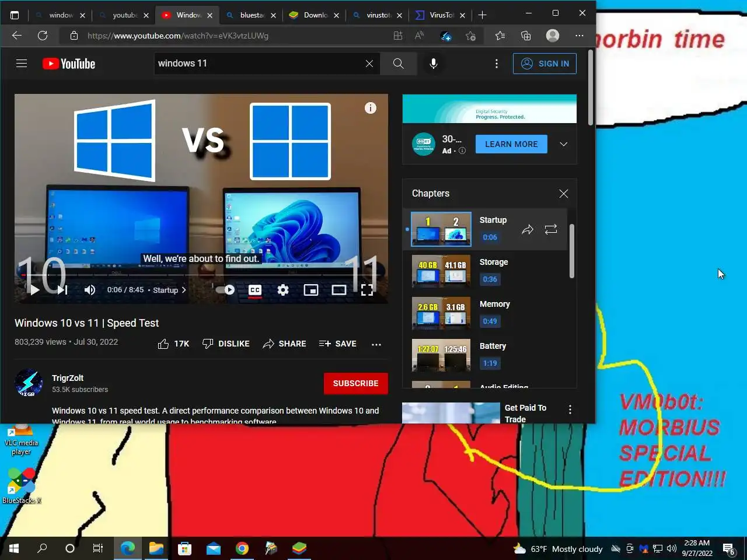This screenshot has height=560, width=747.
Task: Toggle closed captions in player
Action: tap(255, 290)
